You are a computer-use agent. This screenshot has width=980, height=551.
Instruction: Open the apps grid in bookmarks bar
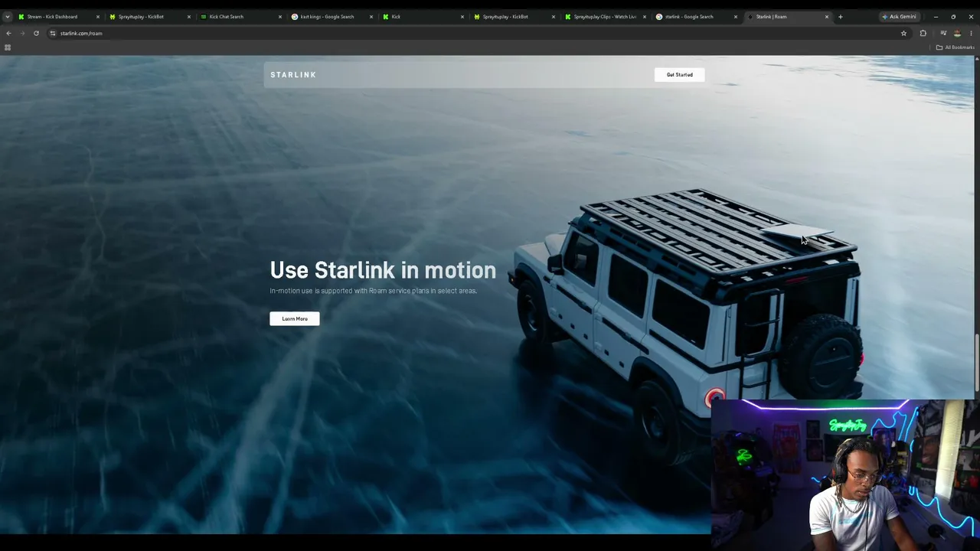[x=8, y=47]
